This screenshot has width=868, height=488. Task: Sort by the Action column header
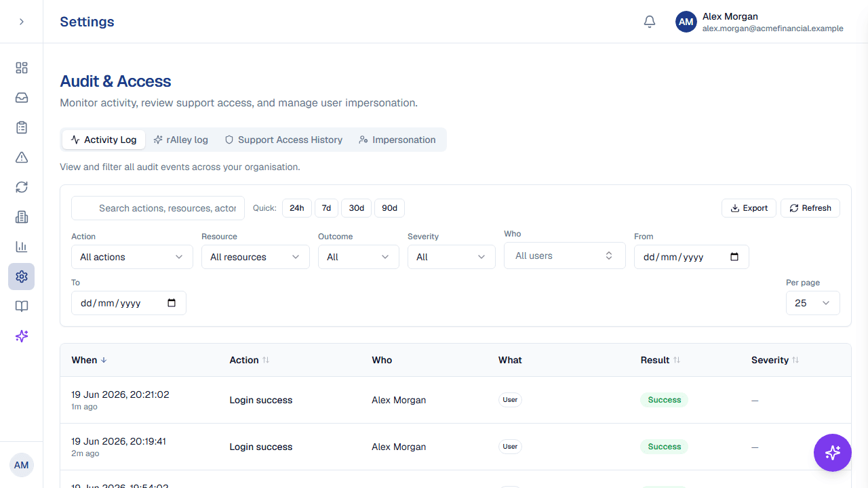tap(250, 360)
